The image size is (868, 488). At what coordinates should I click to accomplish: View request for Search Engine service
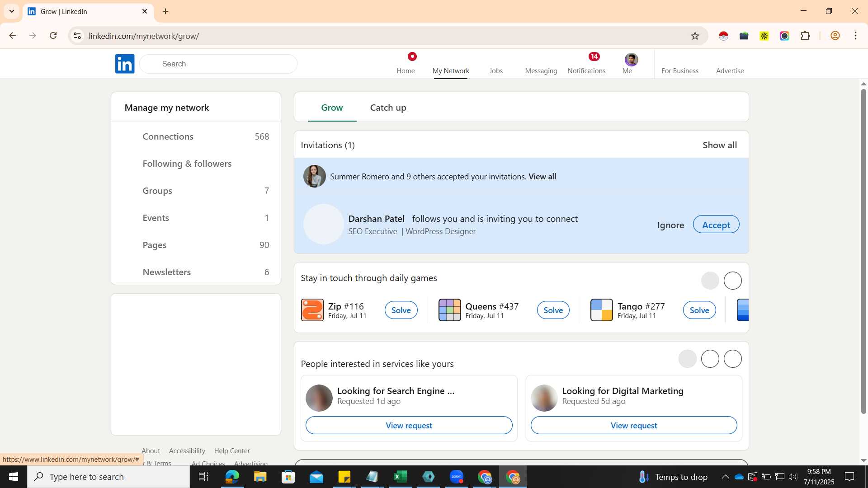409,425
